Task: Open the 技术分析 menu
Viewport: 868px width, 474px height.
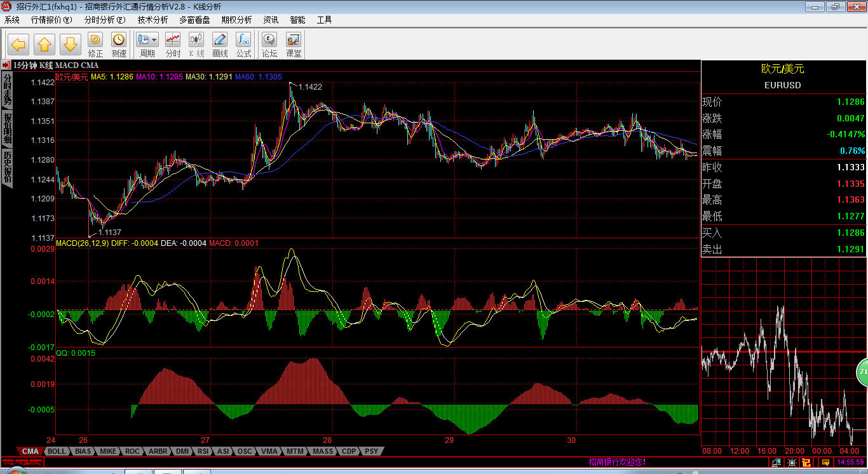Action: tap(153, 20)
